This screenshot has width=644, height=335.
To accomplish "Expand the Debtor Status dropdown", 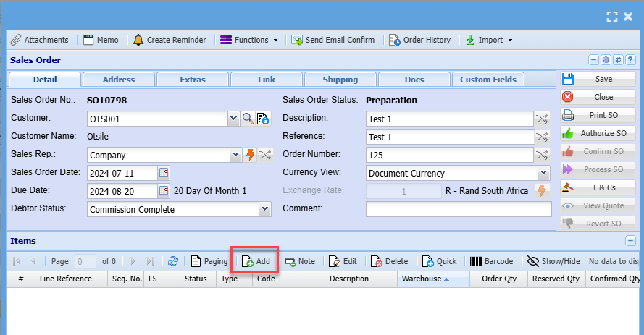I will (264, 209).
